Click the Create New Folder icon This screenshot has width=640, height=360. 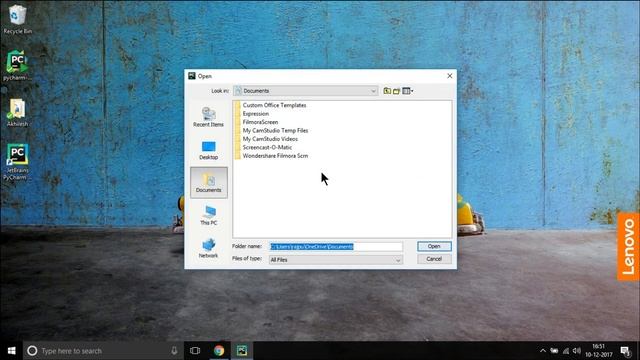point(396,91)
